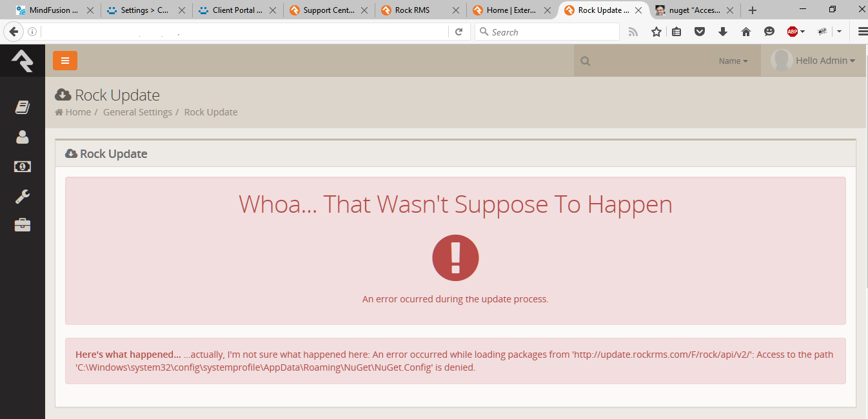The width and height of the screenshot is (868, 419).
Task: Show bookmarks list icon
Action: [x=676, y=32]
